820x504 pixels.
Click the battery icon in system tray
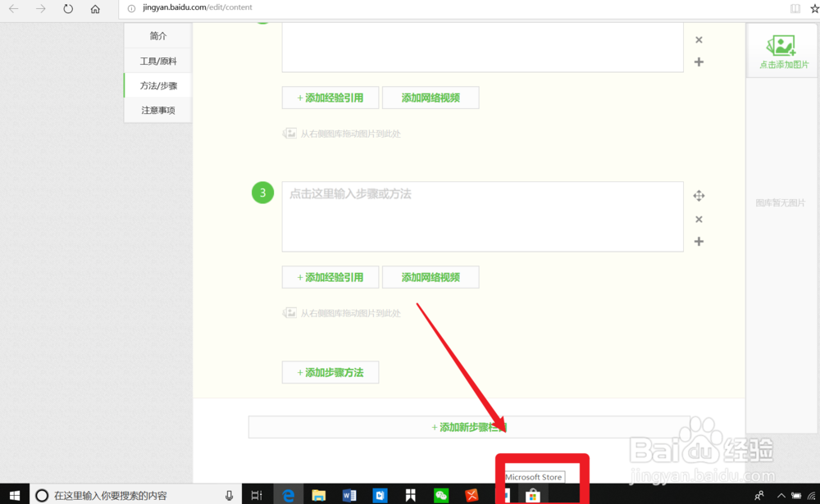pyautogui.click(x=796, y=496)
